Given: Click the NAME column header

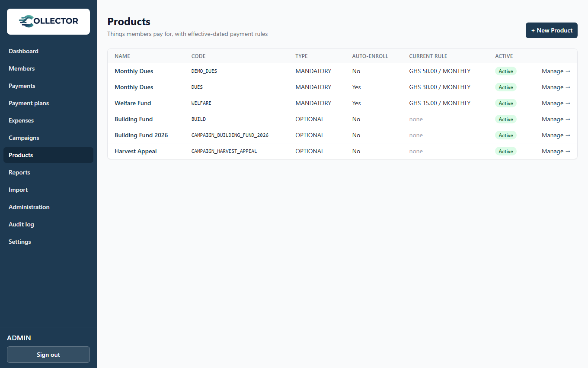Looking at the screenshot, I should 122,56.
